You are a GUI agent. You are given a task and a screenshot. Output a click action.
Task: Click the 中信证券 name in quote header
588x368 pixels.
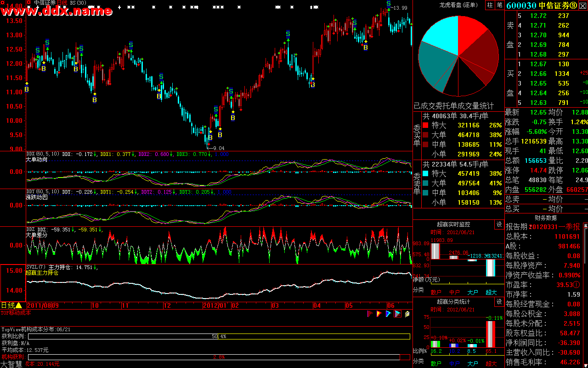[x=554, y=6]
